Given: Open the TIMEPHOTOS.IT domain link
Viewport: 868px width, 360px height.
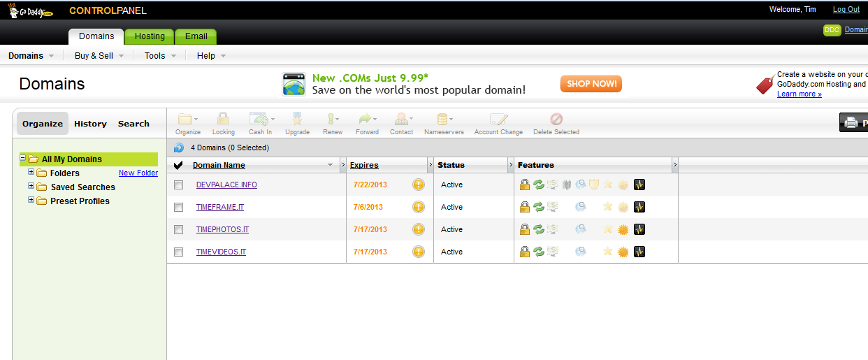Looking at the screenshot, I should 222,229.
